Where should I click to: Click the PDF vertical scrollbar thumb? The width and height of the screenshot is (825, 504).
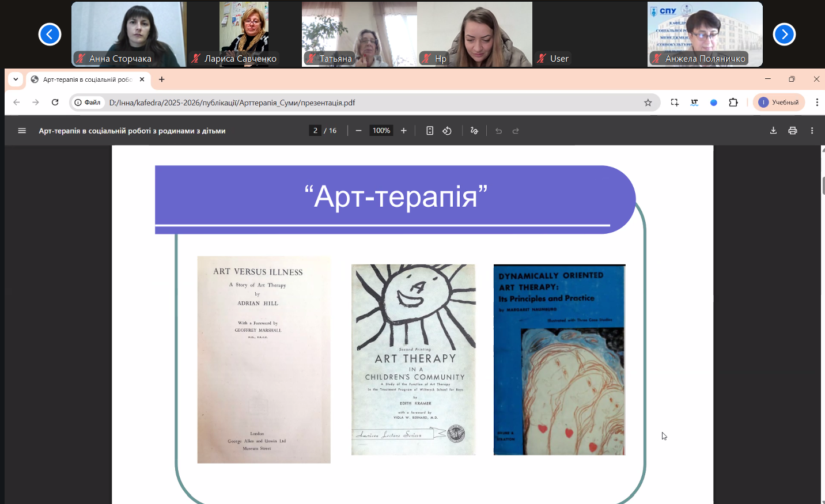[x=823, y=186]
